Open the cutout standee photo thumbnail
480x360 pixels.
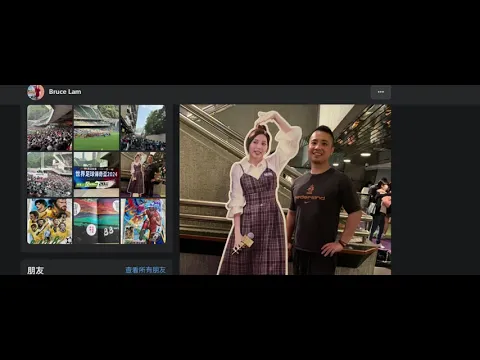(x=143, y=174)
